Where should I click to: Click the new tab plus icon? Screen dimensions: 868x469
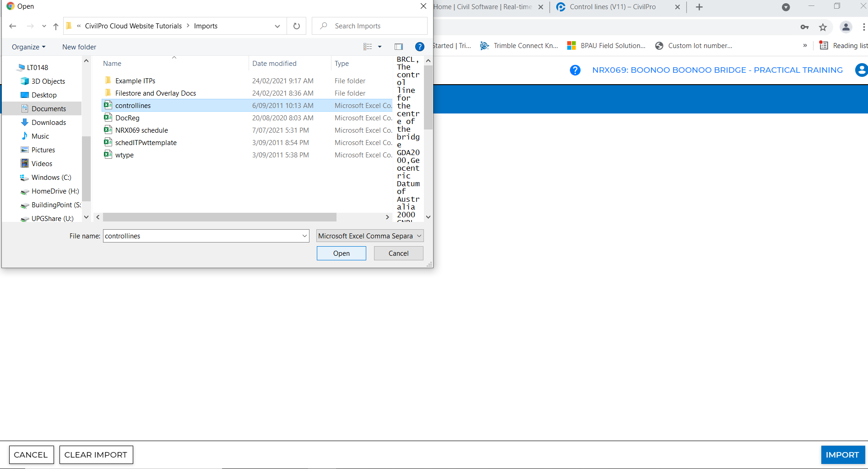699,7
